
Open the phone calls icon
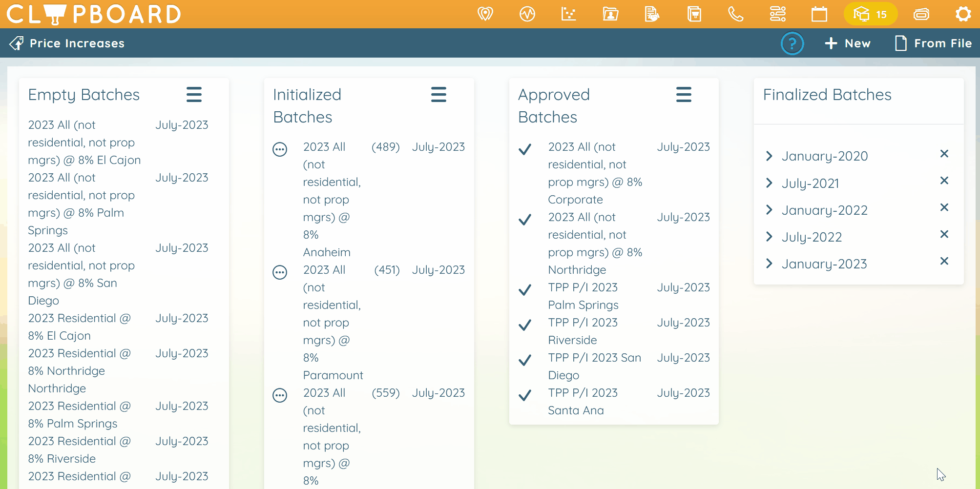pyautogui.click(x=735, y=14)
